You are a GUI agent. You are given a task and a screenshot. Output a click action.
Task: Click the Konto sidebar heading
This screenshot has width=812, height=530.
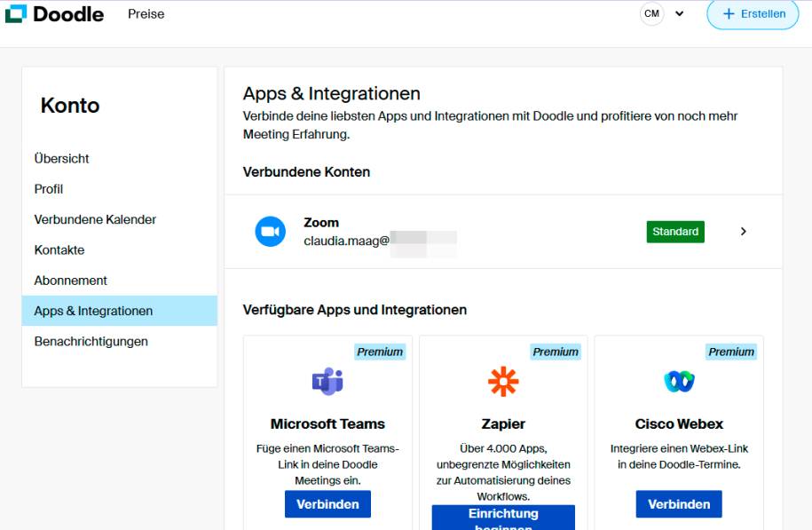click(x=70, y=105)
